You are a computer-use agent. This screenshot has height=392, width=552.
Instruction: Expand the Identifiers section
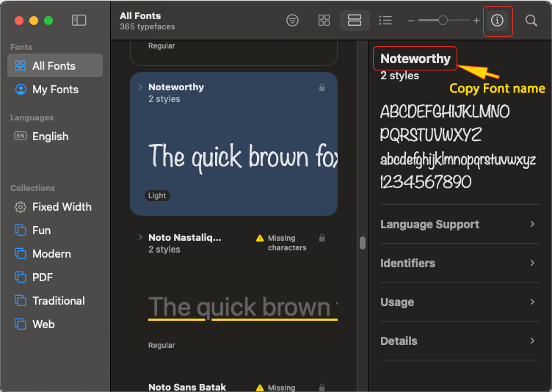coord(460,263)
